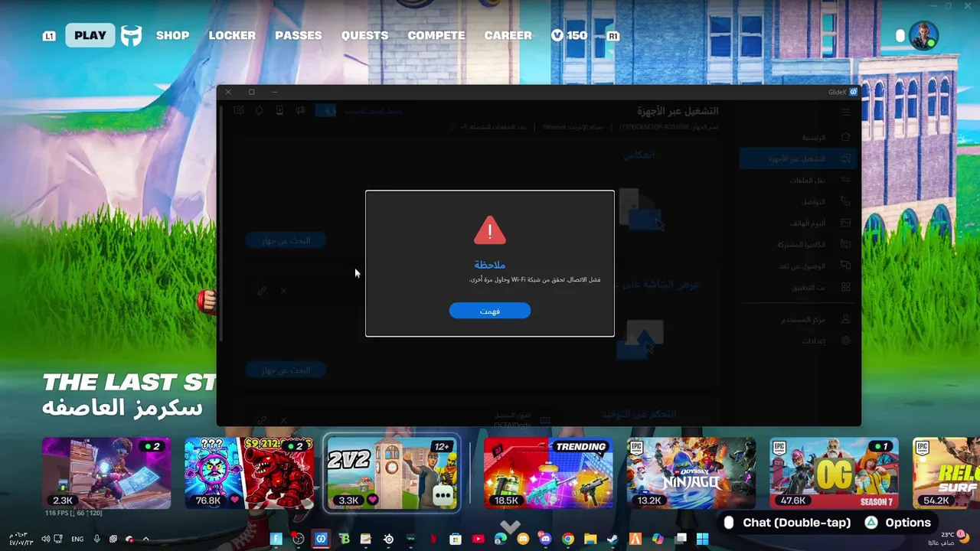Click the active GlideX icon in the taskbar
The width and height of the screenshot is (980, 551).
tap(321, 539)
